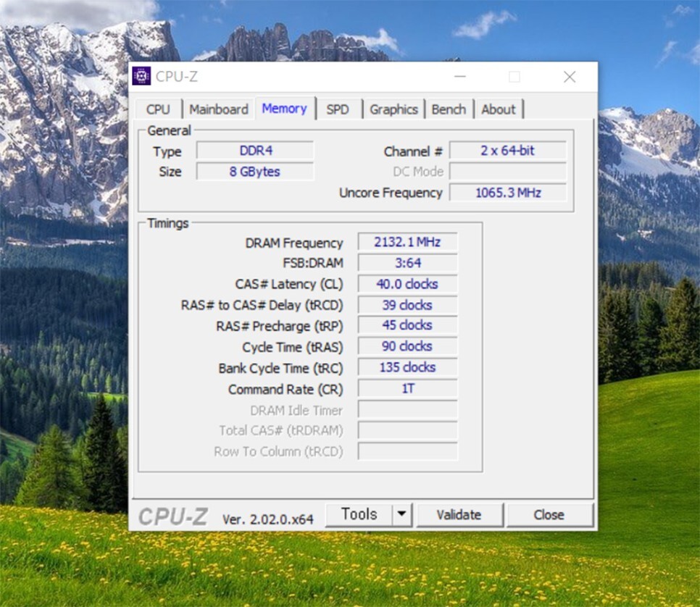Click the Uncore Frequency 1065.3 MHz value
Viewport: 700px width, 607px height.
click(508, 193)
